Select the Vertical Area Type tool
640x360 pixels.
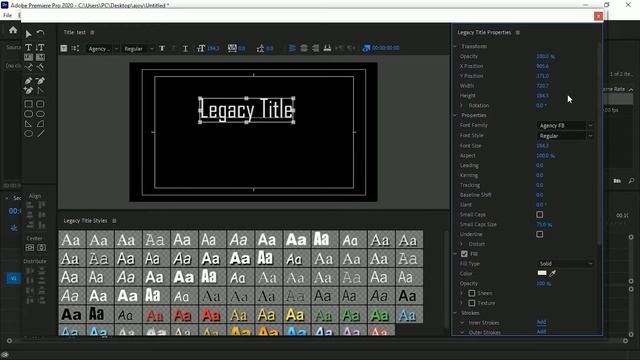pyautogui.click(x=40, y=57)
